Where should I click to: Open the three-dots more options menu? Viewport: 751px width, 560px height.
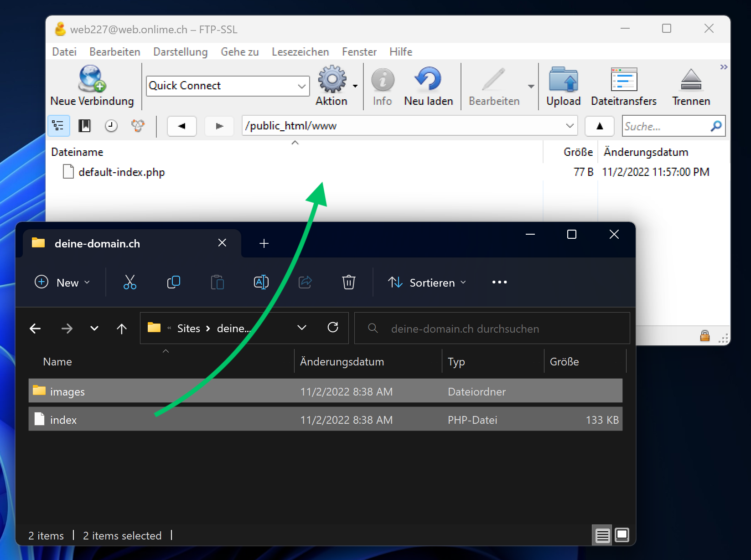tap(500, 283)
